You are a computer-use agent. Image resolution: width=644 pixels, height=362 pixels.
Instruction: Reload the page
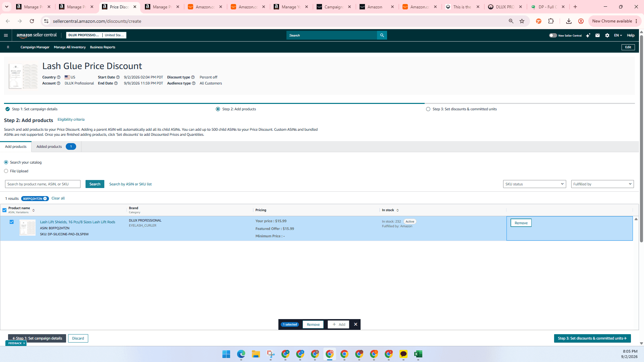32,21
